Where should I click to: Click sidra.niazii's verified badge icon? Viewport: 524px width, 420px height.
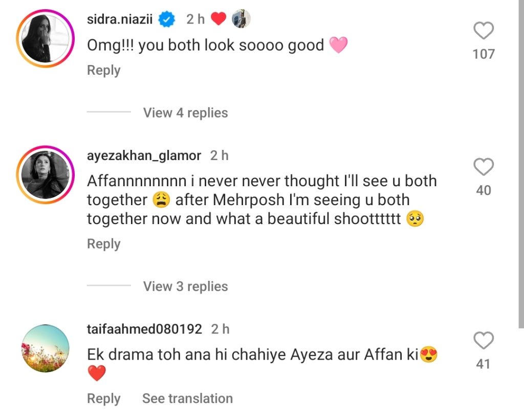pyautogui.click(x=167, y=19)
